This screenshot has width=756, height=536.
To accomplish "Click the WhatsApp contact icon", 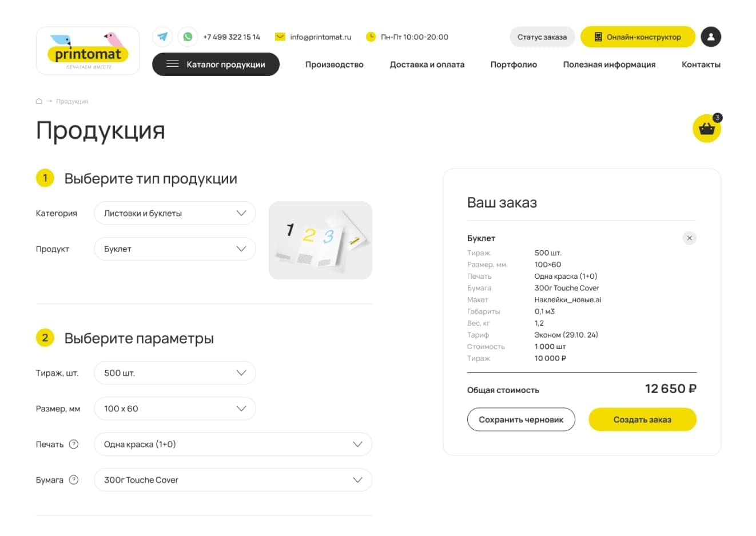I will click(188, 36).
